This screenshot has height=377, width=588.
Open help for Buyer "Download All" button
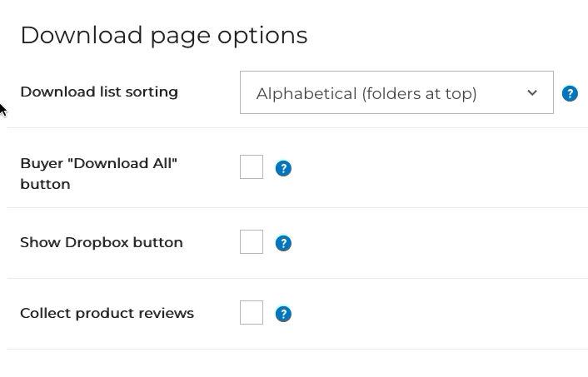click(x=283, y=168)
